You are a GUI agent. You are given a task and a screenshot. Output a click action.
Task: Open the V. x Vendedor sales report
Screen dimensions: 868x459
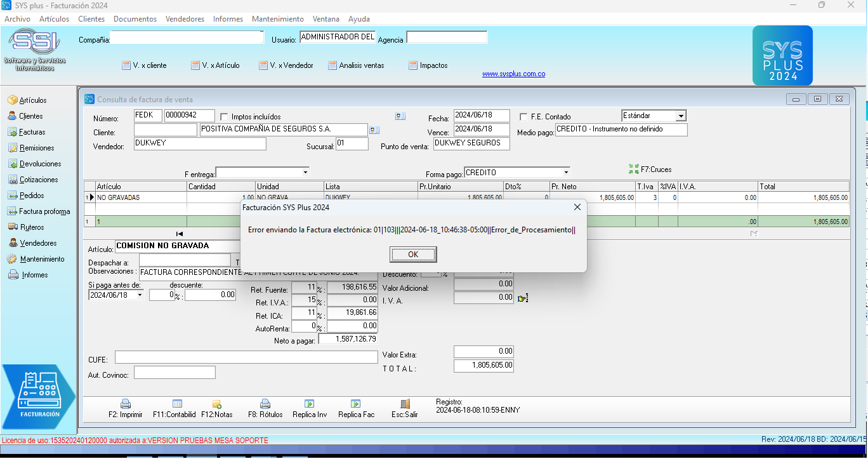coord(286,65)
